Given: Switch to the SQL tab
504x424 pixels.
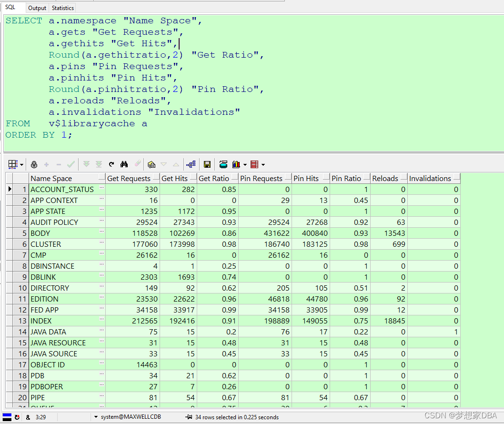Looking at the screenshot, I should pyautogui.click(x=10, y=7).
